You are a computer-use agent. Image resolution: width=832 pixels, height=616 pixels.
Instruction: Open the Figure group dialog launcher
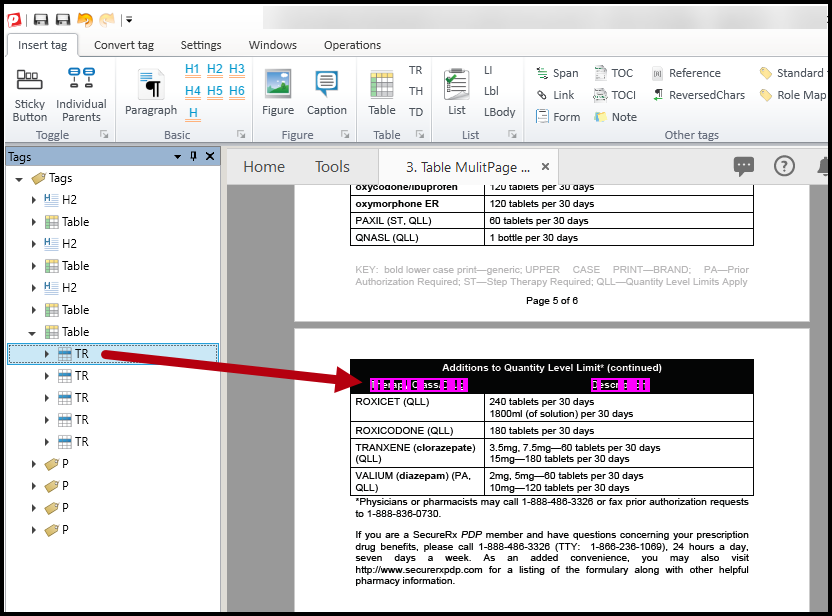(345, 135)
